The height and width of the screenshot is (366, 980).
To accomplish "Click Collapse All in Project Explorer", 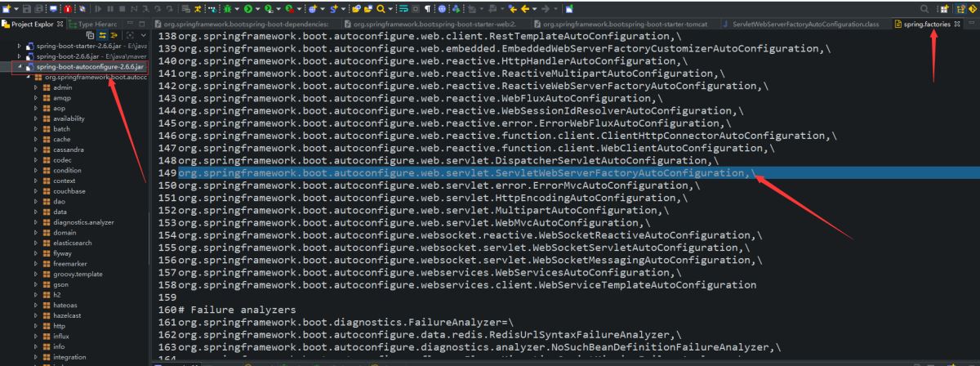I will pyautogui.click(x=90, y=36).
